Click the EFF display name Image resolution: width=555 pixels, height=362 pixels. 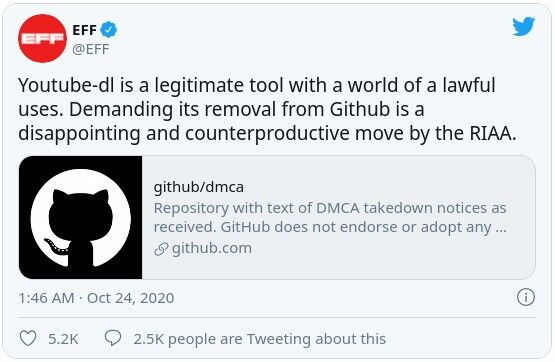click(85, 30)
